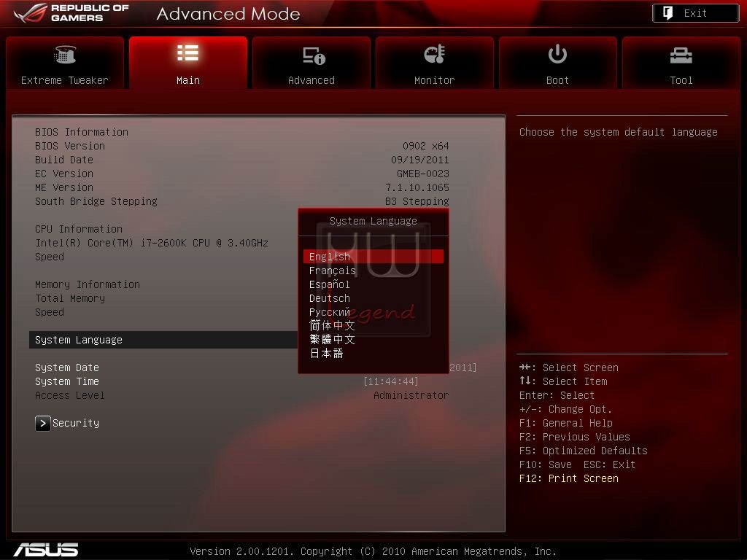Click EC version value GMEB-0023
Screen dimensions: 747x560
coord(423,174)
